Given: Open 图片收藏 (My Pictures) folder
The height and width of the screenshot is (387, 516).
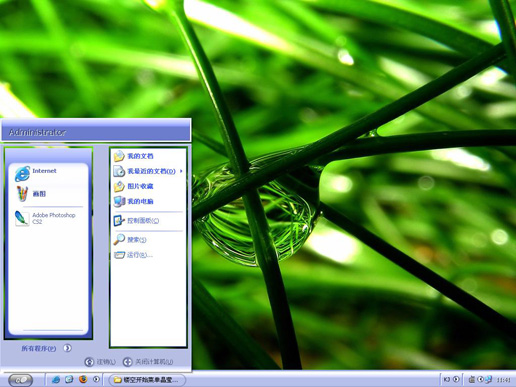Looking at the screenshot, I should pyautogui.click(x=148, y=186).
